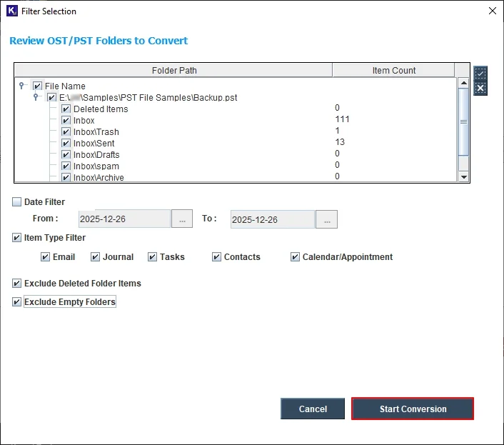Click the Select All folders icon

[480, 74]
